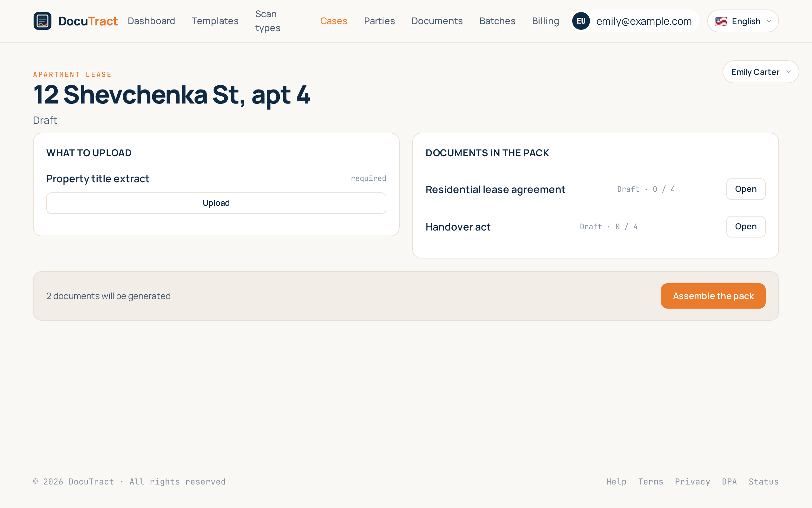Click the "DOCUMENTS IN THE PACK" heading
Image resolution: width=812 pixels, height=508 pixels.
[x=487, y=153]
